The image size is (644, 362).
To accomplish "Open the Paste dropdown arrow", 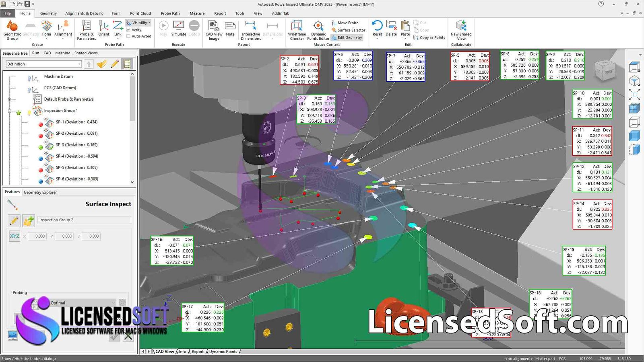I will [x=405, y=38].
